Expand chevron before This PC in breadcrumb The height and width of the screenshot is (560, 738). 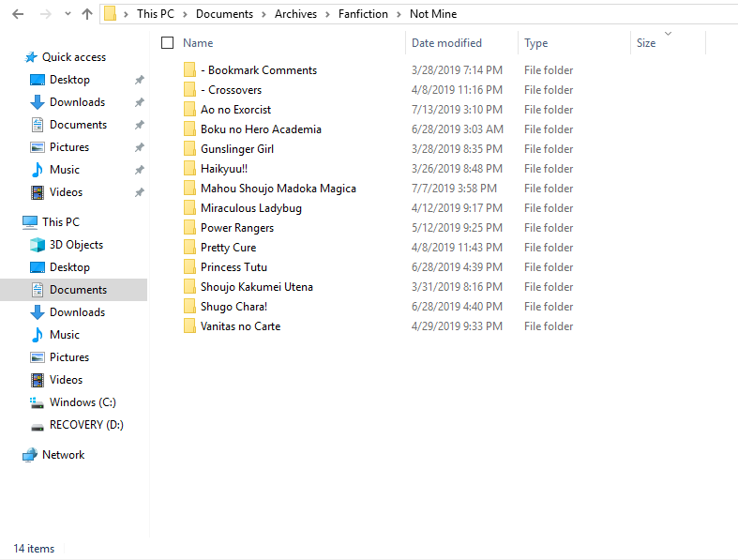pos(126,15)
